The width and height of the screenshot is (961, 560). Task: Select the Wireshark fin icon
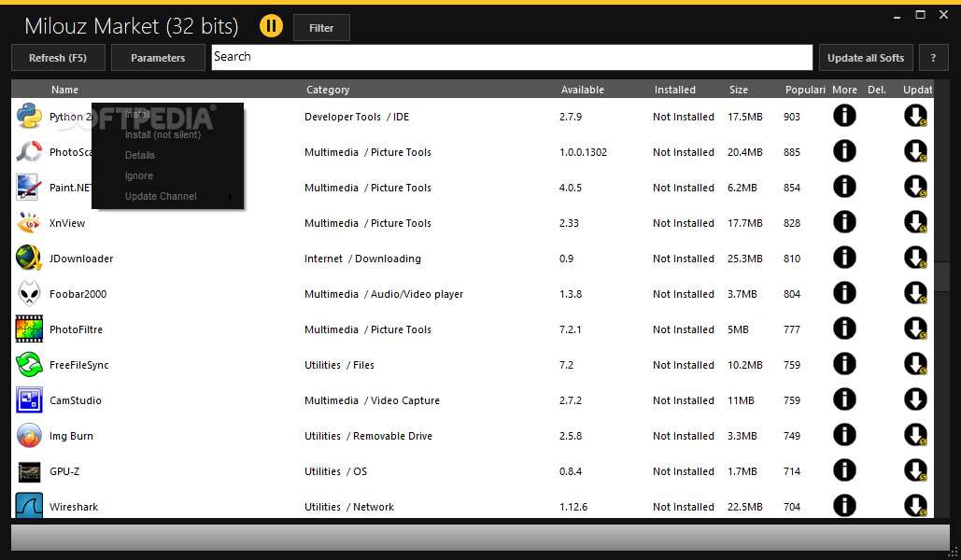tap(29, 506)
